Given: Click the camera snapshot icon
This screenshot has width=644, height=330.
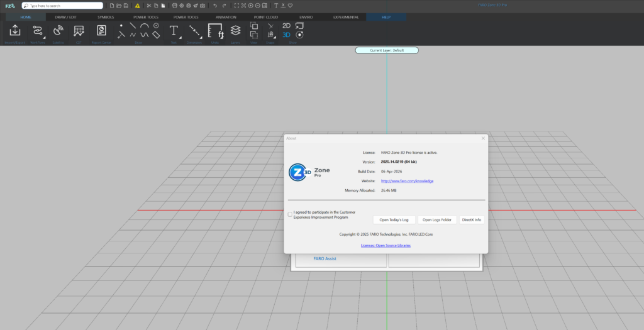Looking at the screenshot, I should 203,6.
